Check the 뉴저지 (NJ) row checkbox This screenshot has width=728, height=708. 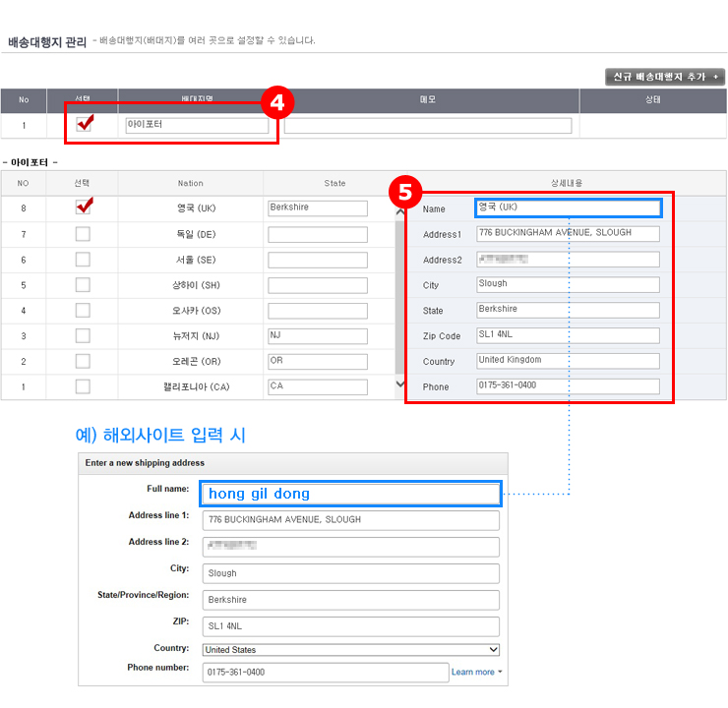point(83,336)
